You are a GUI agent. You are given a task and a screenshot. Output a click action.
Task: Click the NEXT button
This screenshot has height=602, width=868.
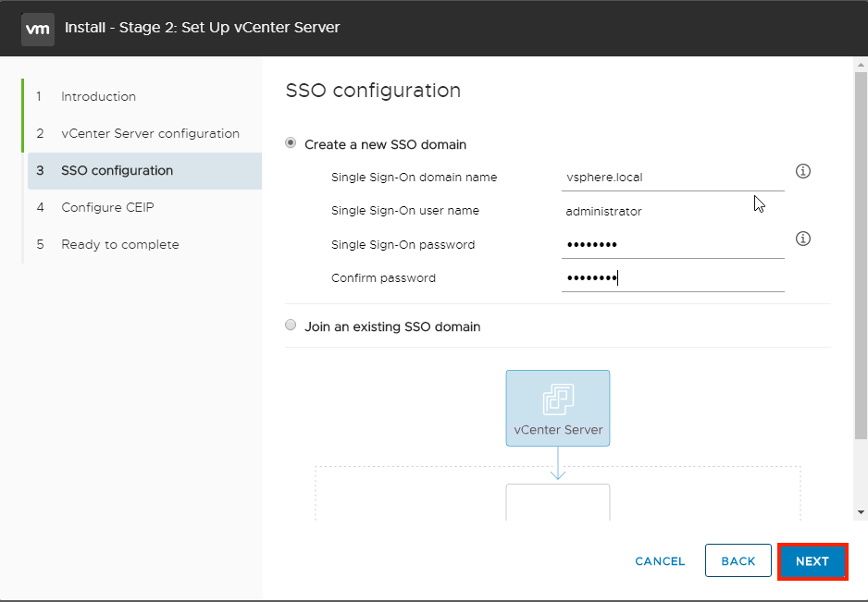pos(812,561)
